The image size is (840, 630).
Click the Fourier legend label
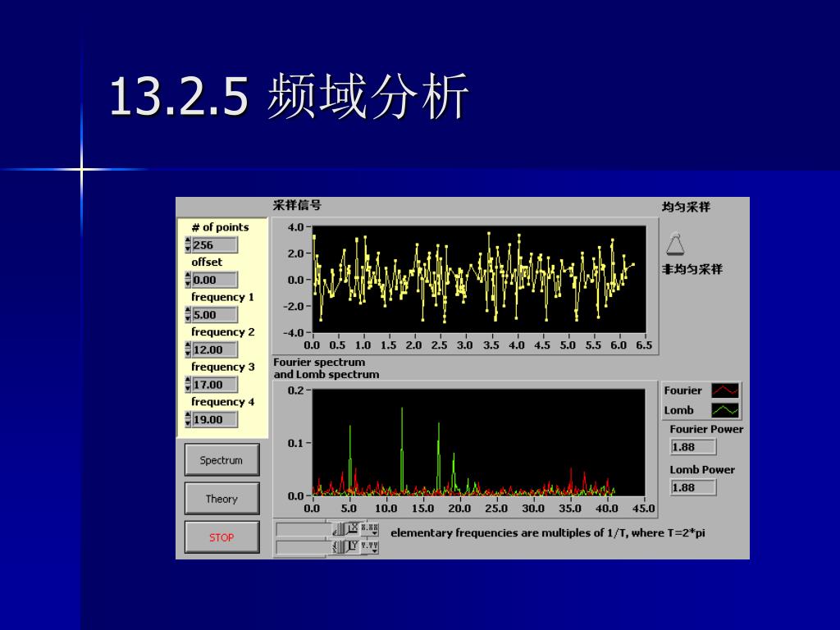tap(682, 390)
